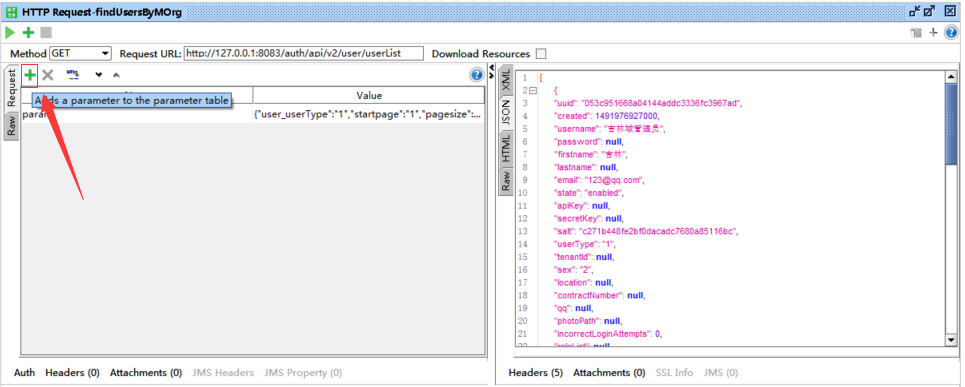The height and width of the screenshot is (387, 965).
Task: Switch to the Request vertical tab
Action: (x=12, y=88)
